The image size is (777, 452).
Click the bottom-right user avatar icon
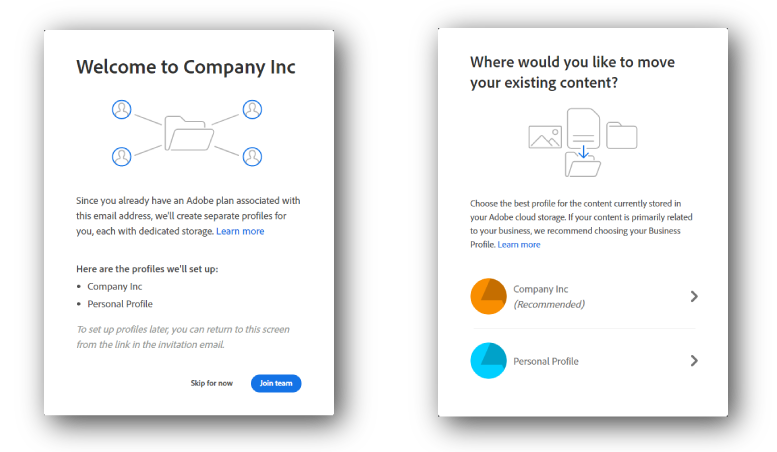pyautogui.click(x=252, y=156)
